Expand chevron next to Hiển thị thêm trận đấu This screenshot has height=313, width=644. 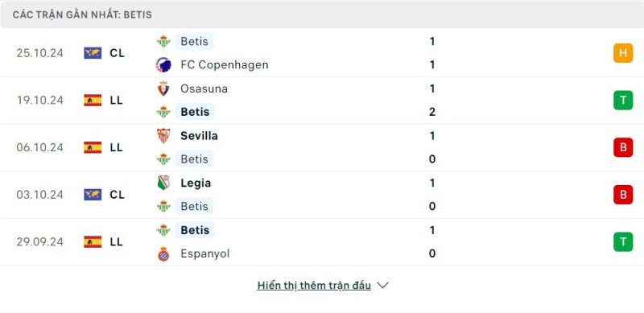point(383,285)
